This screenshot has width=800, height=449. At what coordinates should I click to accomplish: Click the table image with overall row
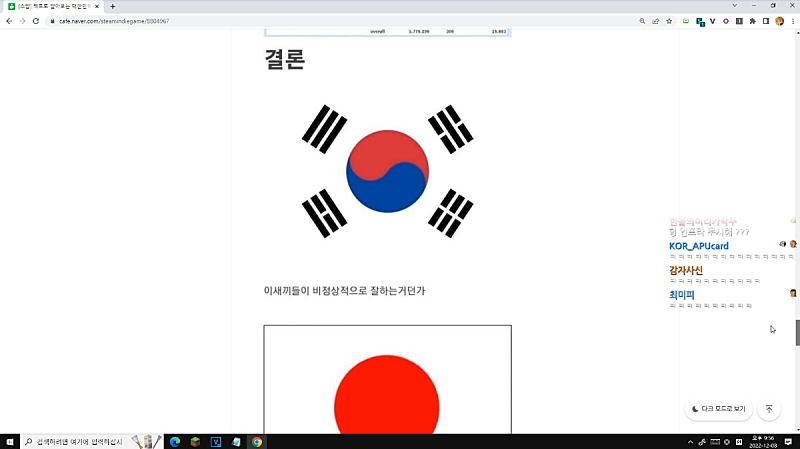click(387, 32)
